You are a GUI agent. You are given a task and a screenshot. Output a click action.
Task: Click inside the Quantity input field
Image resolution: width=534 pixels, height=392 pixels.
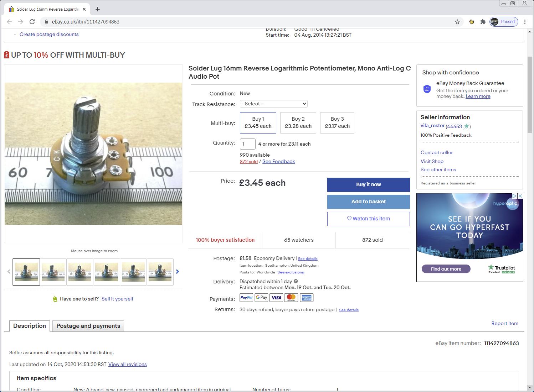pos(247,144)
